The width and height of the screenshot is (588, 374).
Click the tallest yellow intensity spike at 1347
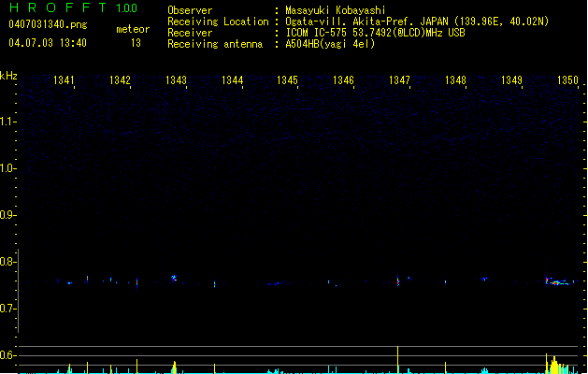click(398, 359)
